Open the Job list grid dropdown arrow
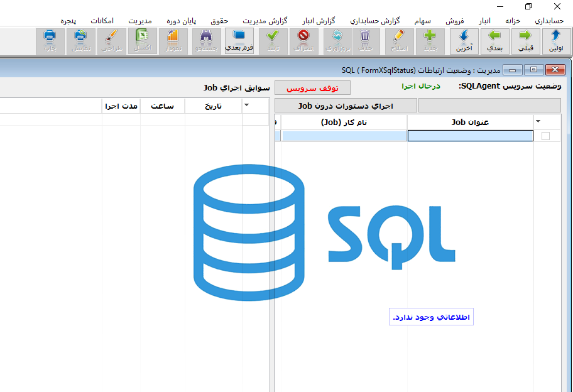Viewport: 573px width, 392px height. click(538, 121)
